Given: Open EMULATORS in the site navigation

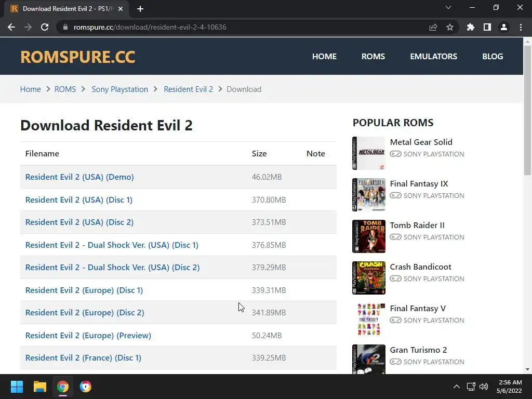Looking at the screenshot, I should [434, 56].
